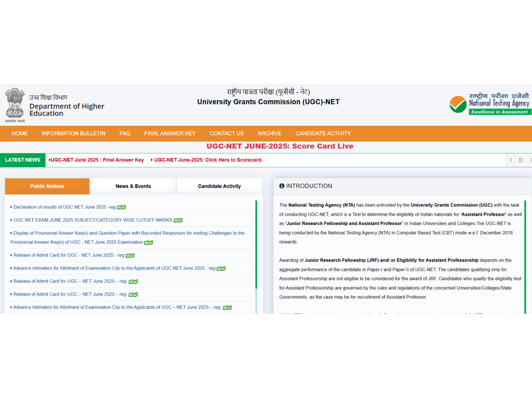Click the INTRODUCTION heading
The image size is (532, 399).
309,186
